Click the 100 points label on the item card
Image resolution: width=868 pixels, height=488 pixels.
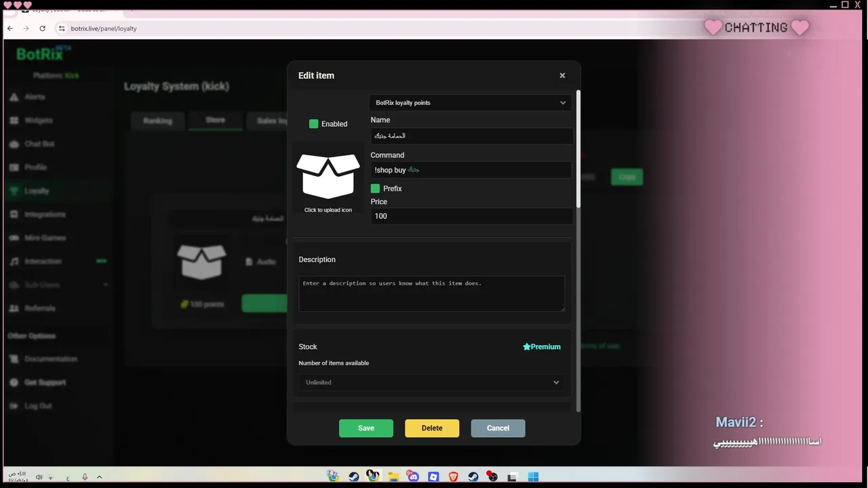(x=202, y=304)
